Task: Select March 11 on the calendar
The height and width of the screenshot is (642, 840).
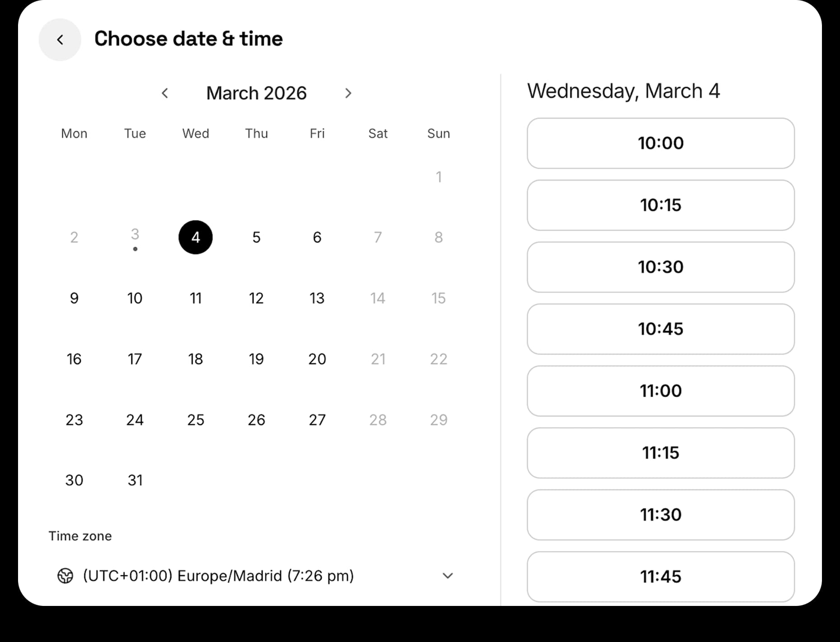Action: (x=195, y=298)
